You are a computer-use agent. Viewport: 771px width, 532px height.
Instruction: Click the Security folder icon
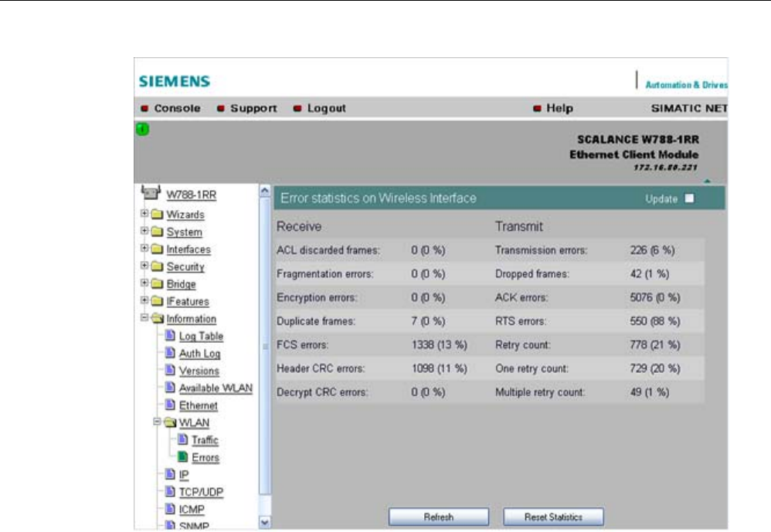tap(157, 266)
